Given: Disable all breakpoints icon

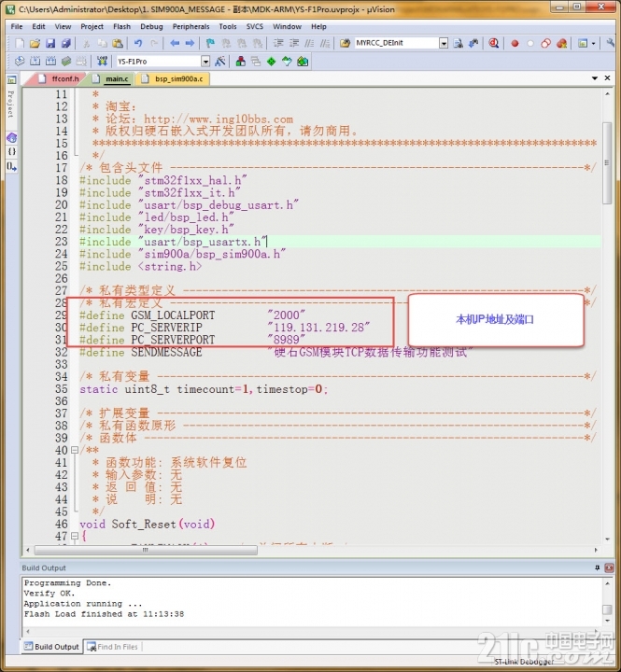Looking at the screenshot, I should tap(546, 43).
